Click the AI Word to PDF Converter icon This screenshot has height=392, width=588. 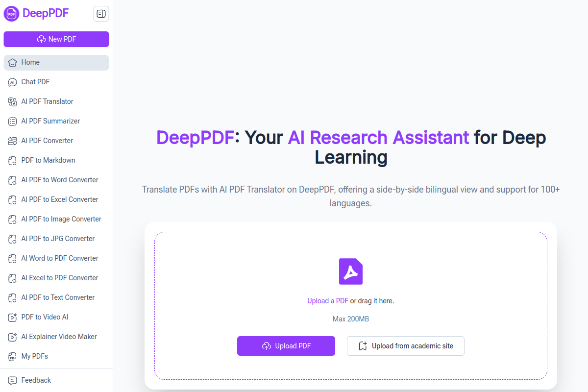13,259
